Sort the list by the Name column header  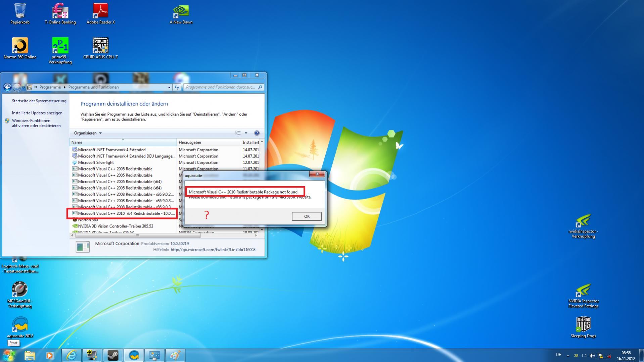pos(123,142)
